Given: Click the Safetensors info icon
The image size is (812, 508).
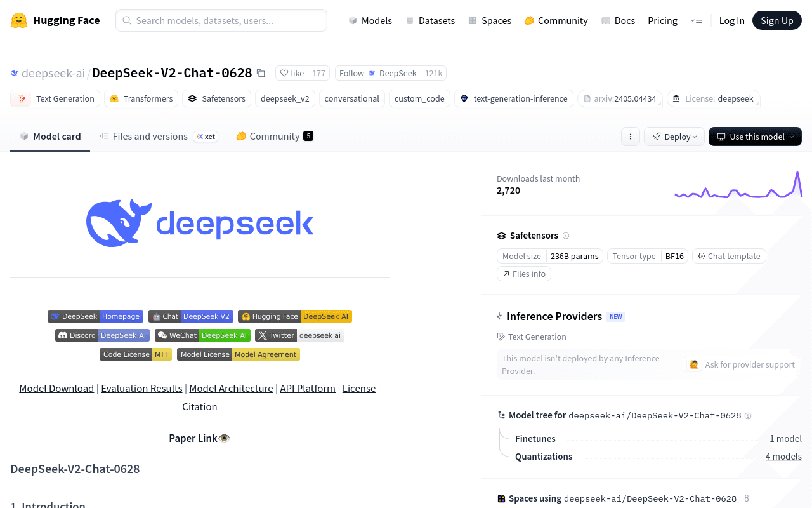Looking at the screenshot, I should (566, 236).
